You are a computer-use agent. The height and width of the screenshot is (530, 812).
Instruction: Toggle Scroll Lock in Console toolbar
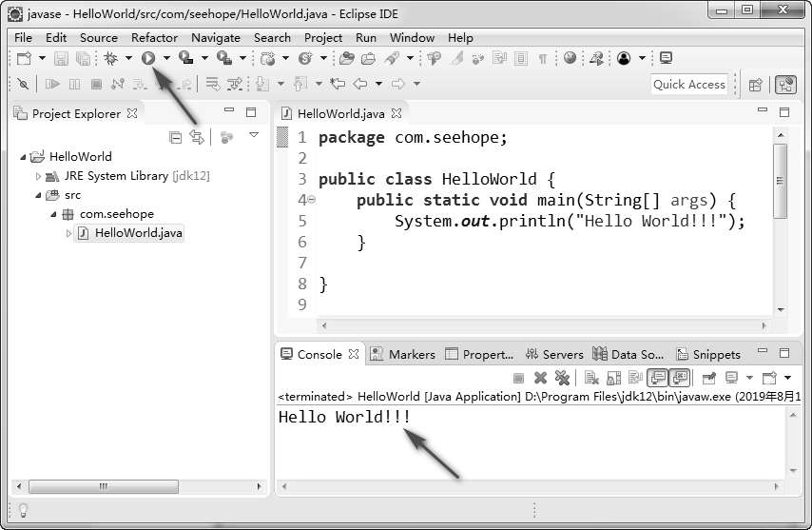point(613,378)
